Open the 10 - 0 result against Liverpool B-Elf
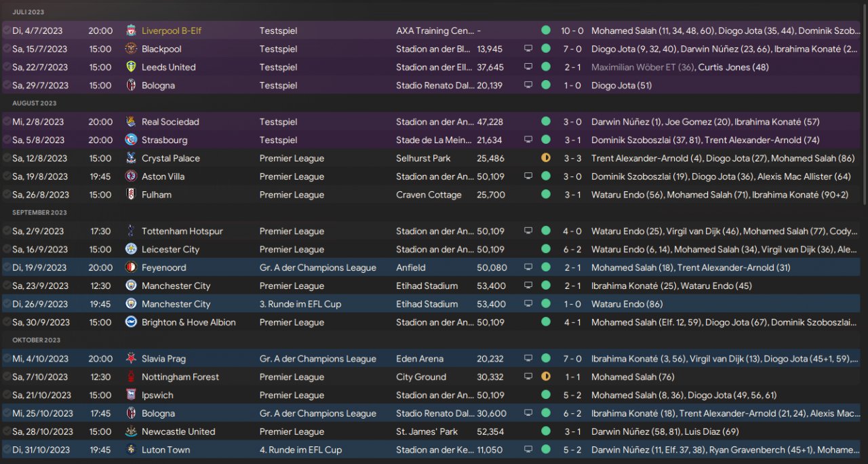This screenshot has width=868, height=464. coord(572,31)
